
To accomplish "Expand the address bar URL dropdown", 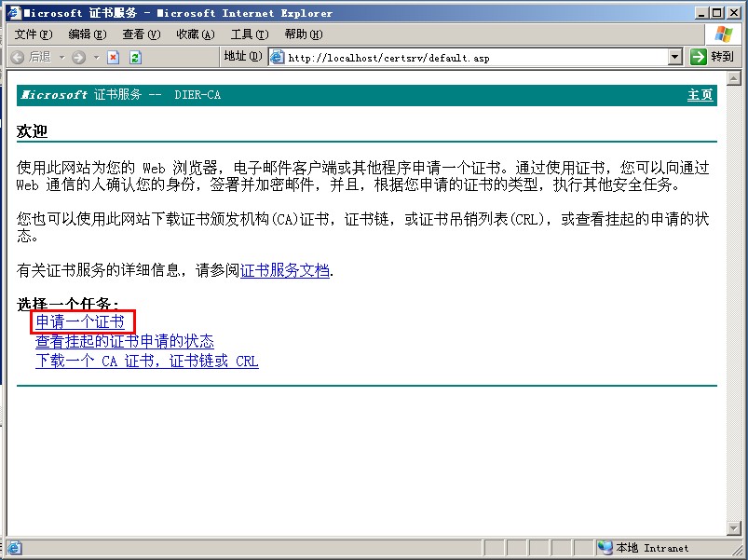I will [x=675, y=57].
